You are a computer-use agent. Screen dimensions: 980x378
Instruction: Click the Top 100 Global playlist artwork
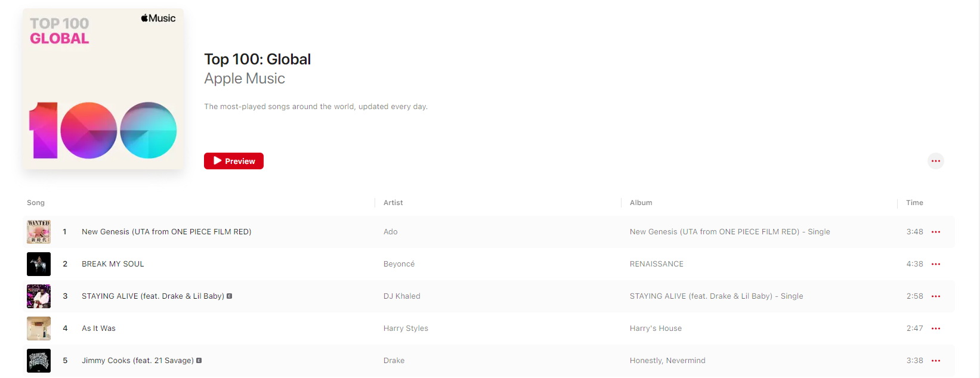103,89
